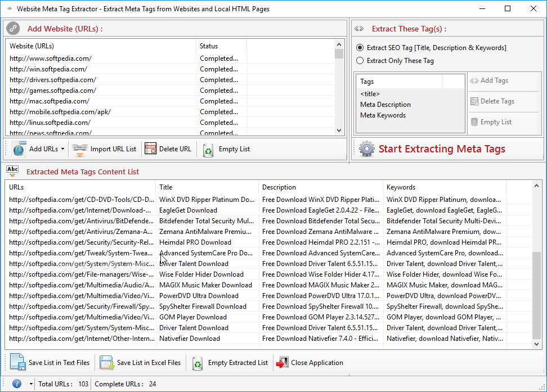
Task: Click the Save List in Text Files icon
Action: click(18, 362)
